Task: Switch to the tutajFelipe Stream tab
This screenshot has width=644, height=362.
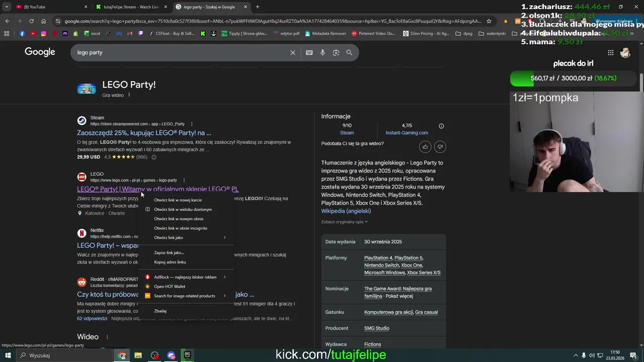Action: [132, 7]
